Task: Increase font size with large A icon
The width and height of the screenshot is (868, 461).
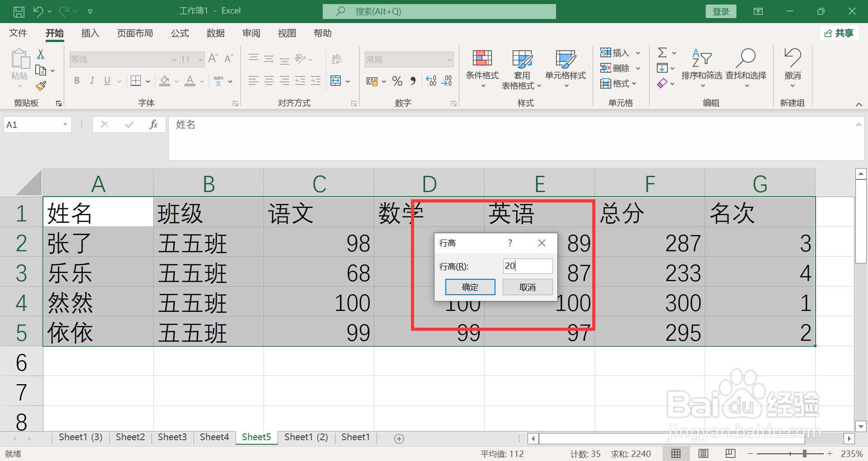Action: [x=213, y=59]
